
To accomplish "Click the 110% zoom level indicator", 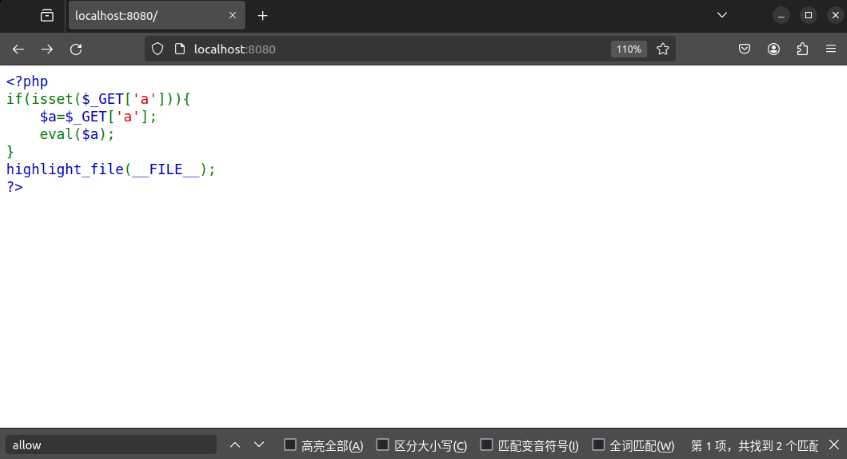I will pos(629,49).
